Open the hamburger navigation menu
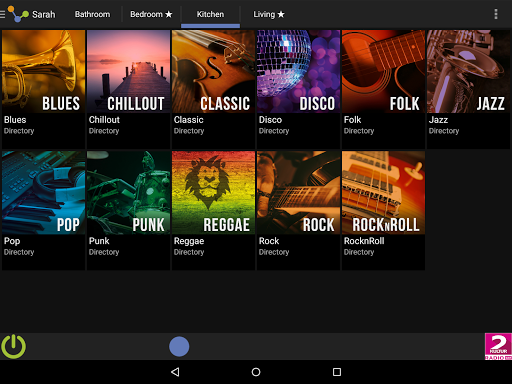512x384 pixels. (x=2, y=14)
